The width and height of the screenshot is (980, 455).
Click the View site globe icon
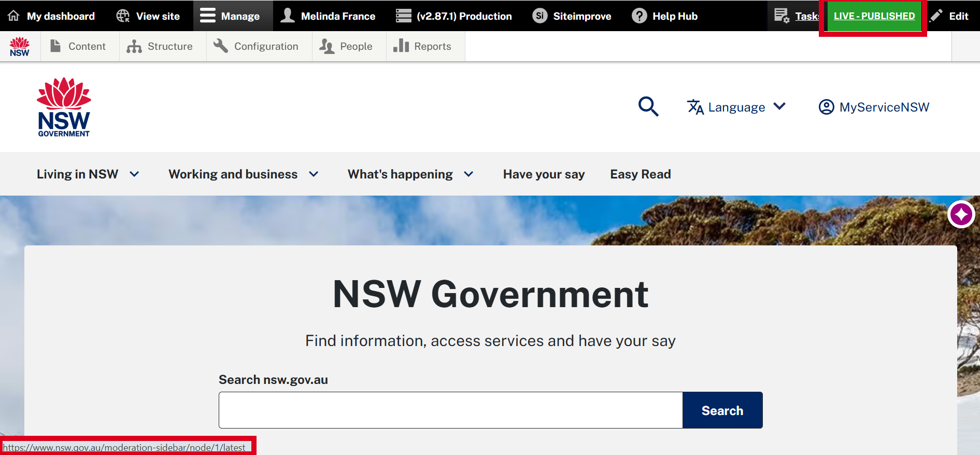pyautogui.click(x=123, y=16)
